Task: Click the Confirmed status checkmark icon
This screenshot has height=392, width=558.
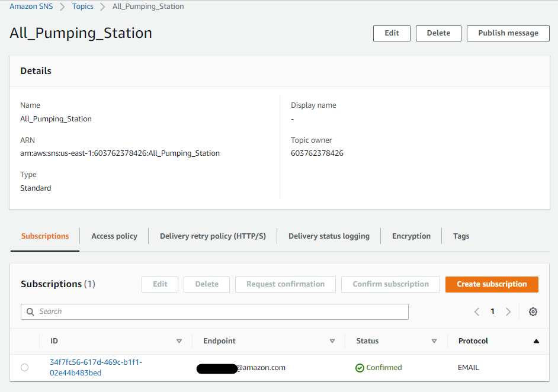Action: point(360,368)
